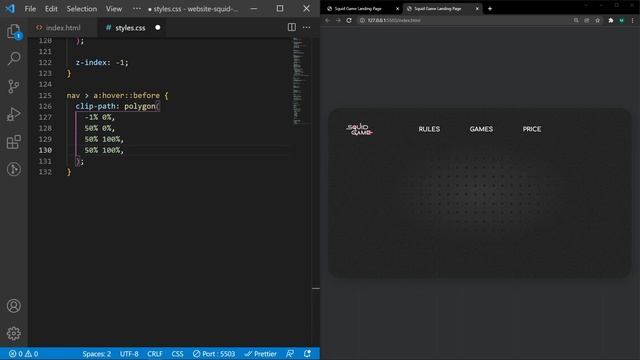This screenshot has height=360, width=640.
Task: Click the browser zoom magnifier icon
Action: point(576,20)
